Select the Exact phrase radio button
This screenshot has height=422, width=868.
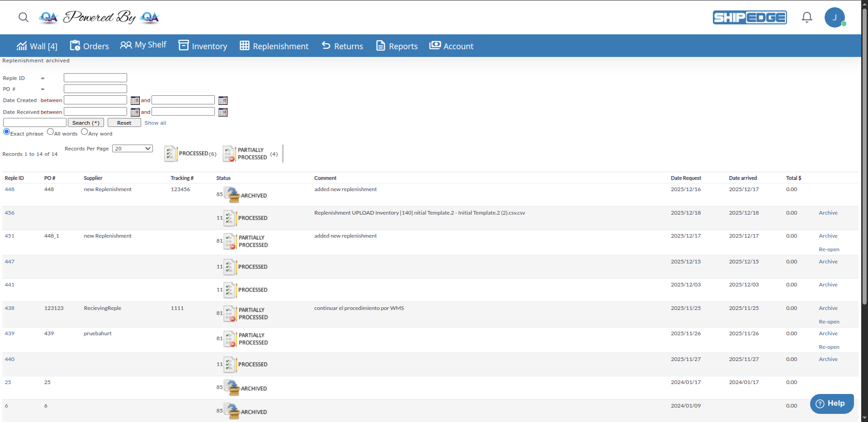point(6,132)
